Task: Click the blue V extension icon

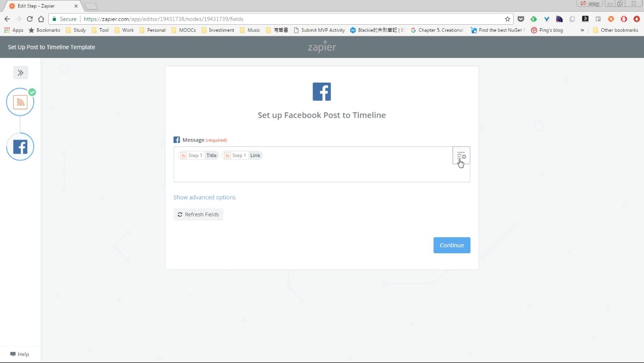Action: click(x=546, y=19)
